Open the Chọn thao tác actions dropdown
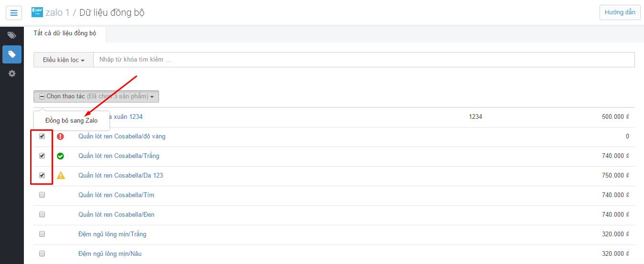The image size is (644, 264). click(96, 96)
